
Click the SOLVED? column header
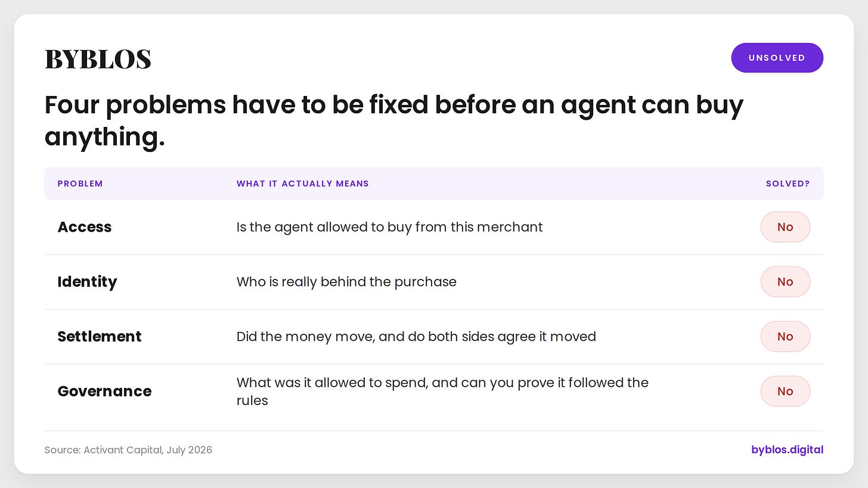tap(788, 184)
